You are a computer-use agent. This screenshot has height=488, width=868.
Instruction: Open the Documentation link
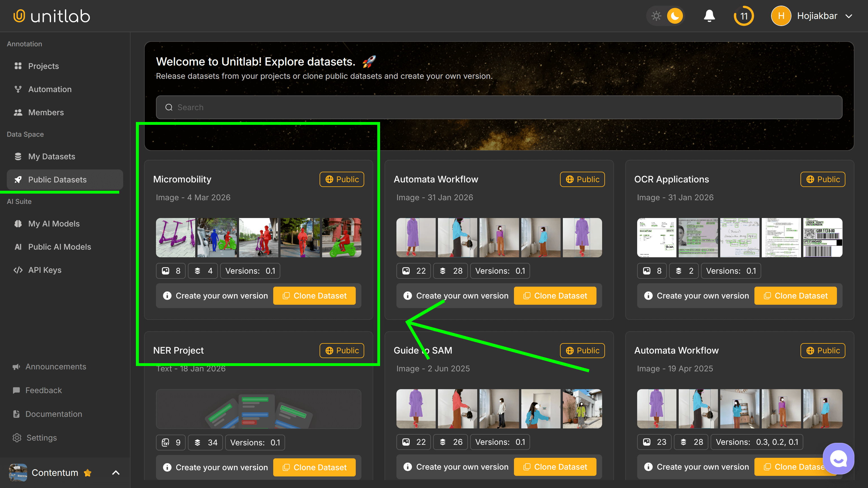[54, 414]
